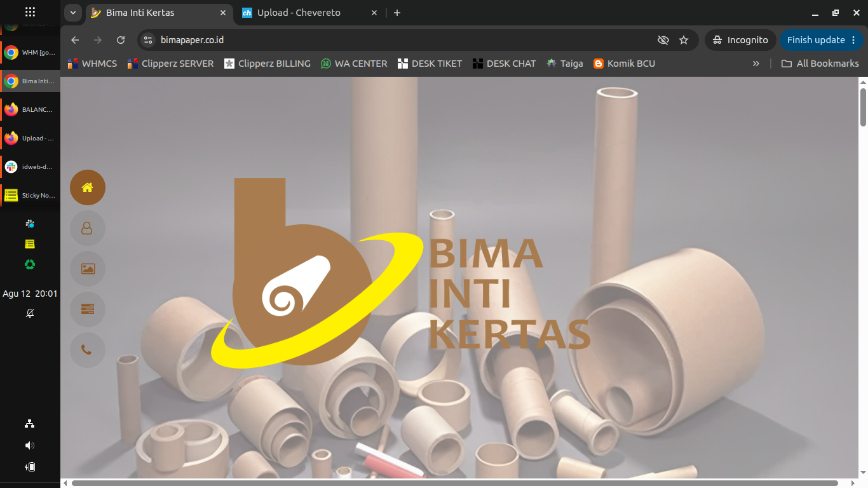Image resolution: width=868 pixels, height=488 pixels.
Task: Open the BALANC... Firefox window in the dock
Action: tap(30, 110)
